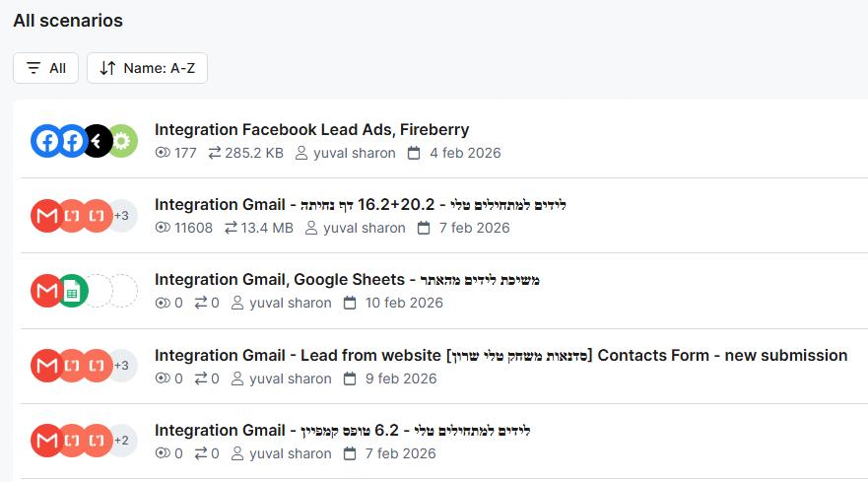The image size is (868, 482).
Task: Click yuval sharon user icon in the Facebook scenario
Action: (301, 153)
